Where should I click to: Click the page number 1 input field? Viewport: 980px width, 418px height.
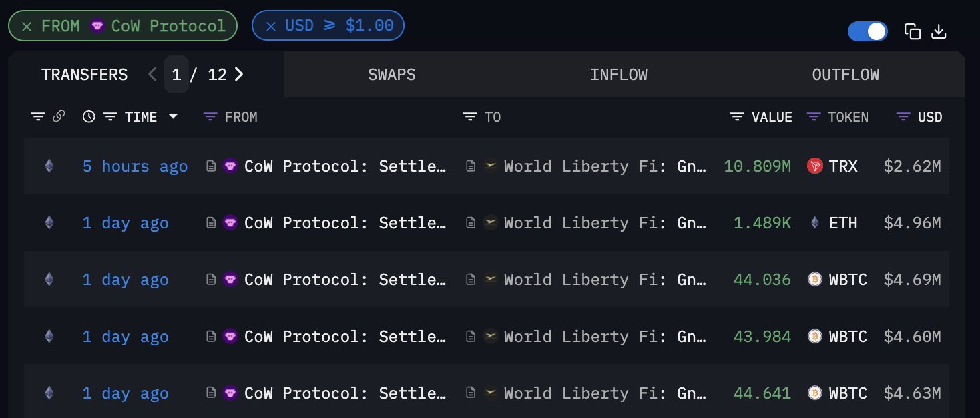click(176, 74)
